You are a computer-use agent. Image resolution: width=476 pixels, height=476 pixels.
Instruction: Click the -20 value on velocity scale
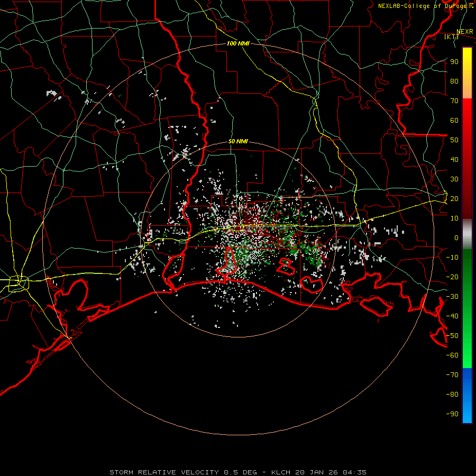[x=452, y=277]
